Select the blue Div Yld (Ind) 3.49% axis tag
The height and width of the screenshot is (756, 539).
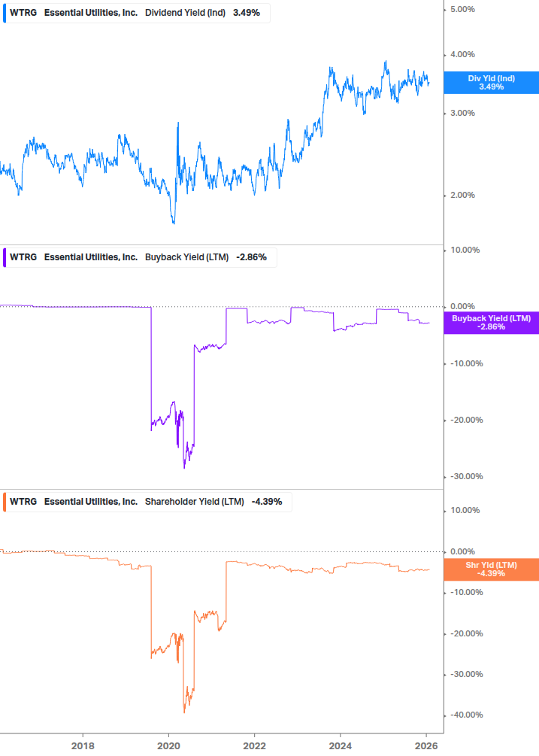pos(491,83)
